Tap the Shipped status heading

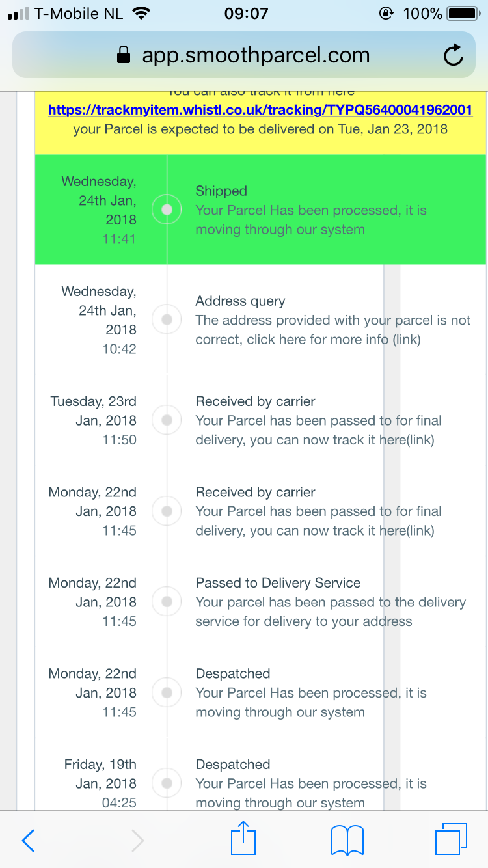[x=221, y=191]
